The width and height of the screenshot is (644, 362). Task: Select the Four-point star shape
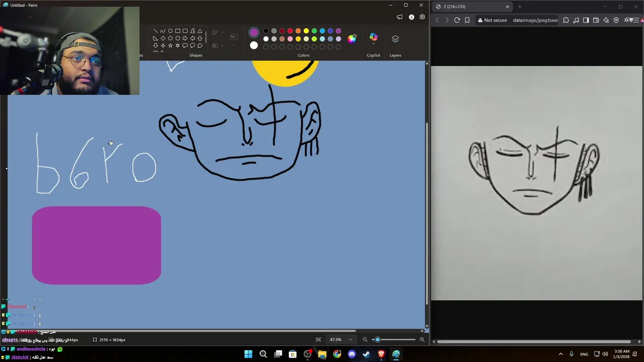163,45
